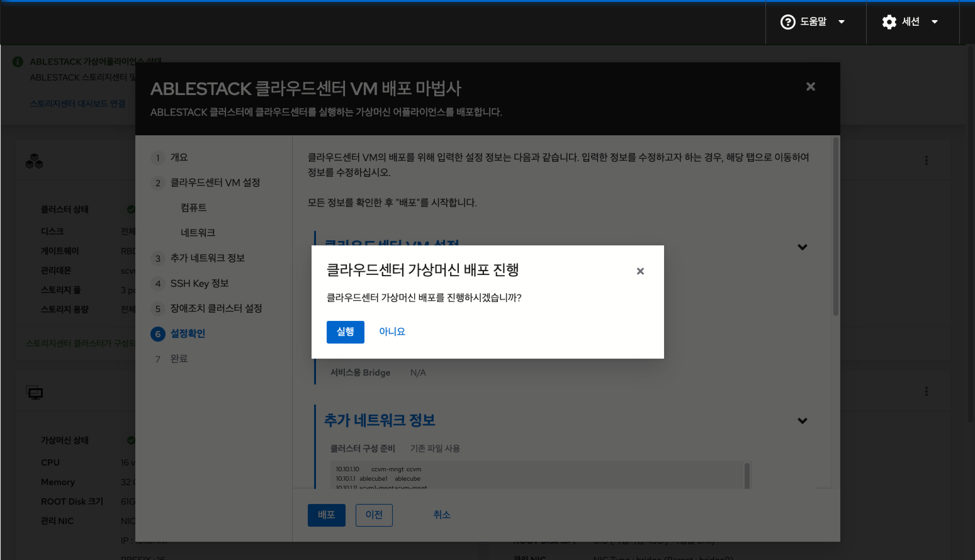Image resolution: width=975 pixels, height=560 pixels.
Task: Click 실행 to start VM deployment
Action: coord(345,332)
